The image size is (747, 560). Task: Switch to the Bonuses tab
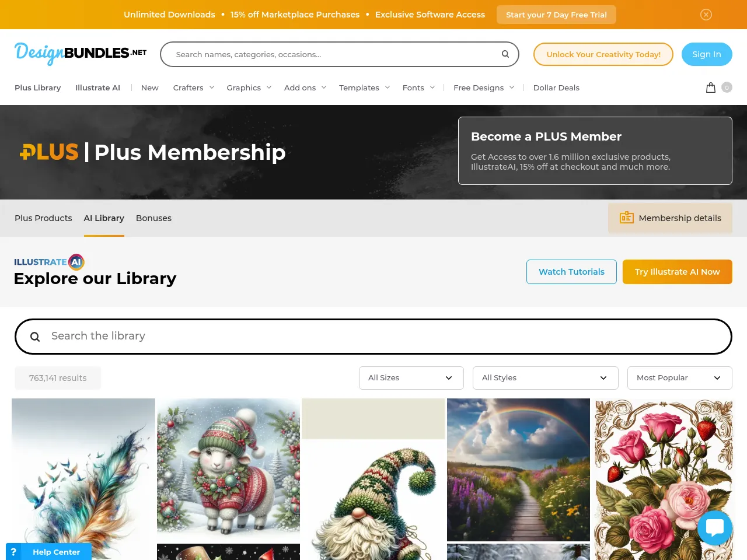[153, 218]
